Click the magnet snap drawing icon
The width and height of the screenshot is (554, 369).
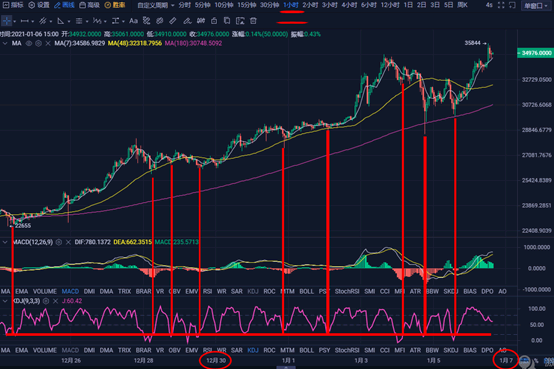(146, 21)
